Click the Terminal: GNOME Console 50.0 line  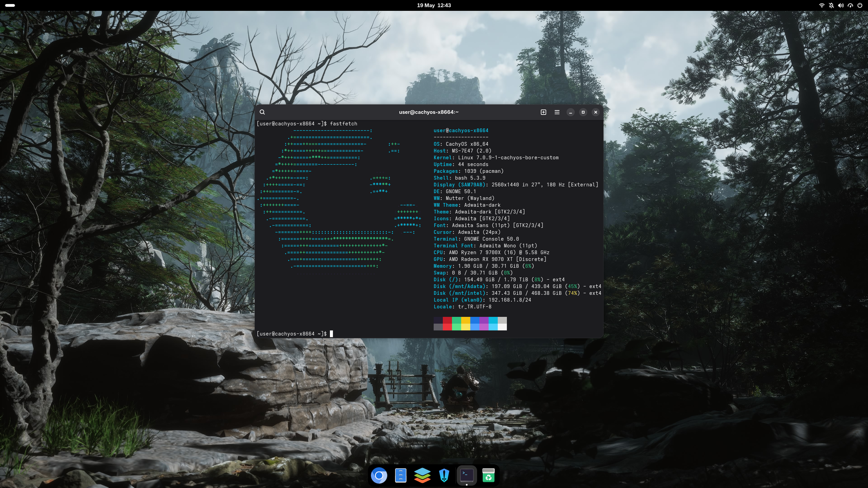pos(476,239)
